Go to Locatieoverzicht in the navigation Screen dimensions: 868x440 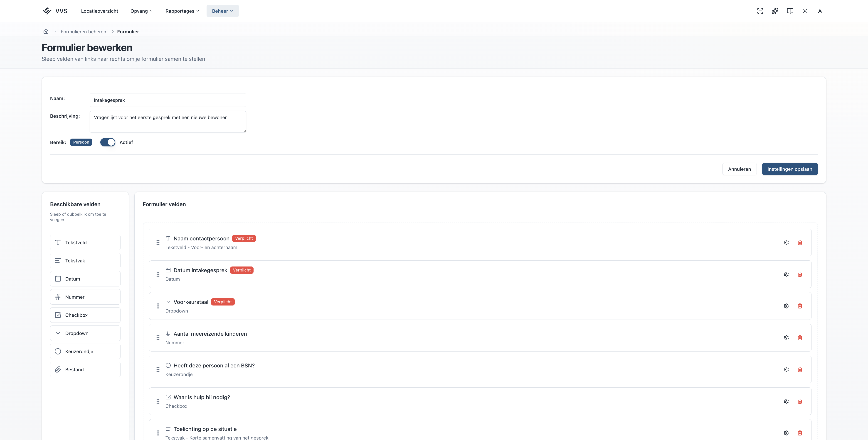pos(99,11)
